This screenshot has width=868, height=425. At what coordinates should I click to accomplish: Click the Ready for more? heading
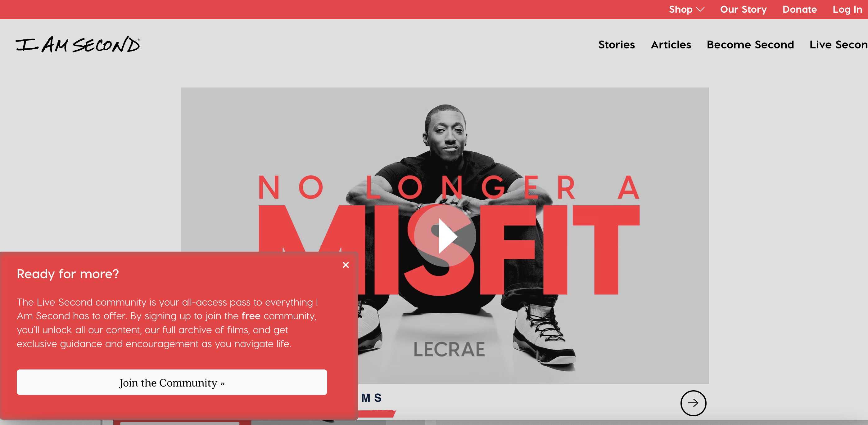68,274
